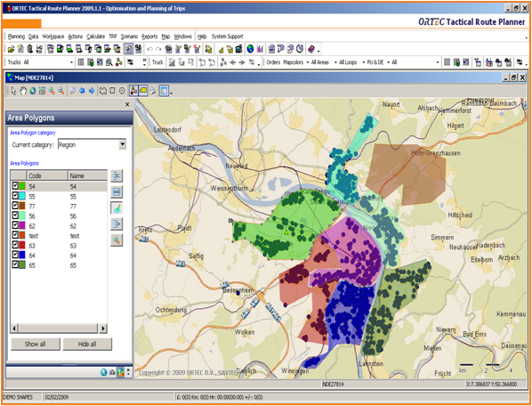The width and height of the screenshot is (532, 406).
Task: Open the Workspace menu
Action: click(x=52, y=37)
